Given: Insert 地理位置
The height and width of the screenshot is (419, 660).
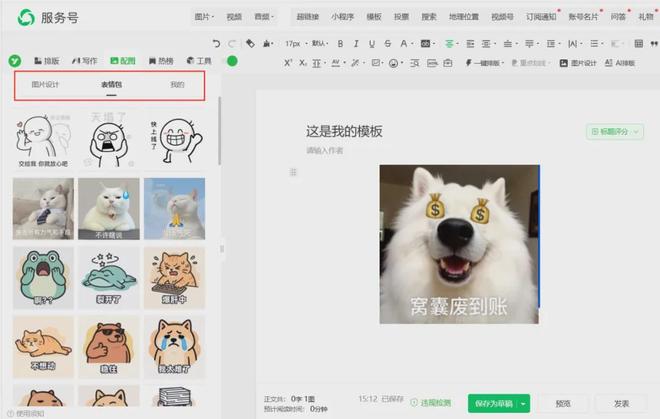Looking at the screenshot, I should (464, 17).
